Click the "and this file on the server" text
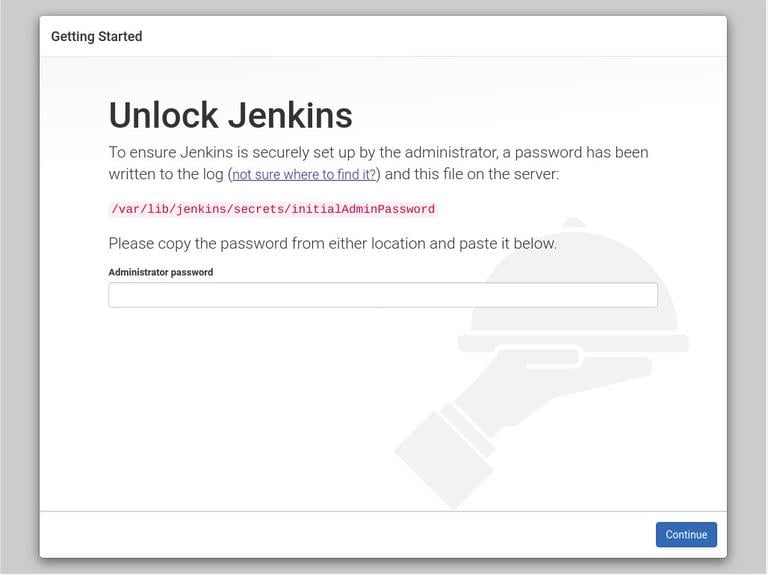 point(472,174)
